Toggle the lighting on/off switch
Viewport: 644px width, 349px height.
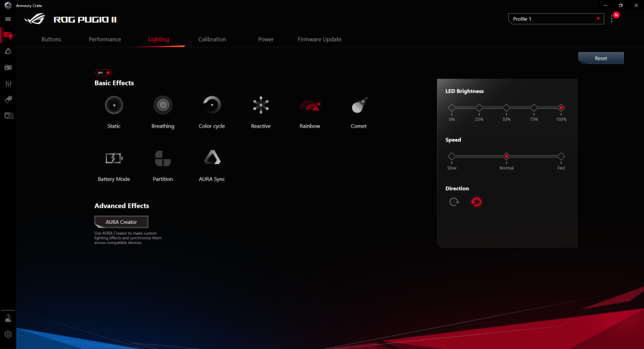click(103, 73)
